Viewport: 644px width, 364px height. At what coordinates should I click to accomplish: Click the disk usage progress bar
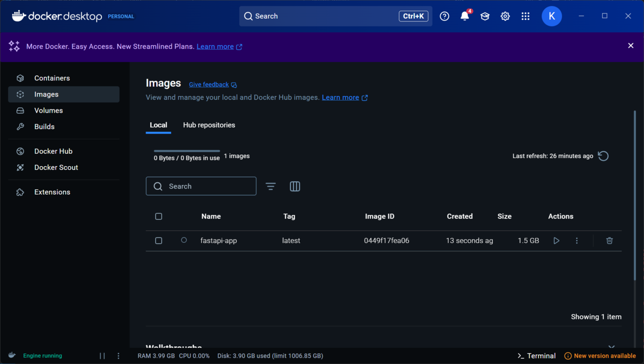187,151
